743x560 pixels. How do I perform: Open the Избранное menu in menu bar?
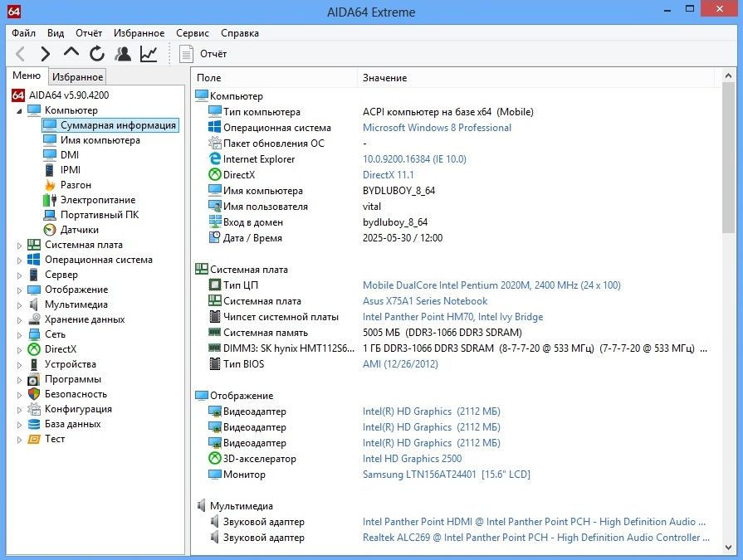139,33
